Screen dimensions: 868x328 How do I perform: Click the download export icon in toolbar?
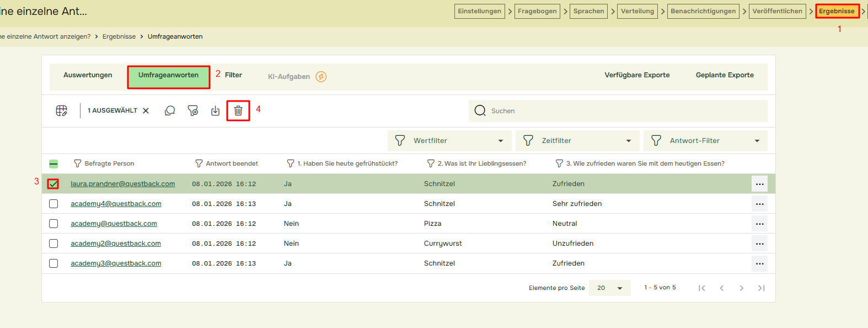[x=215, y=110]
